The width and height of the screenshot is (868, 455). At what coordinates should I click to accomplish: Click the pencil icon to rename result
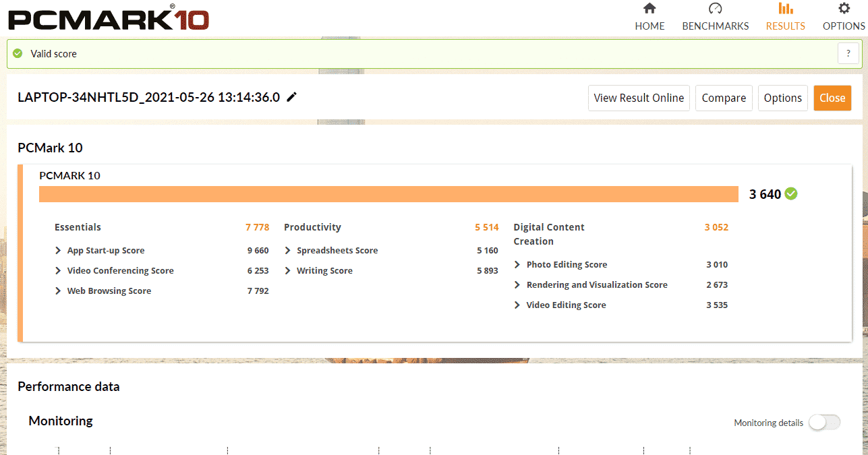coord(291,97)
